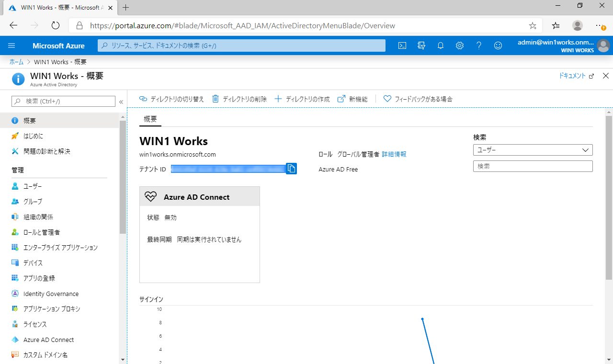Open a new browser tab
This screenshot has height=364, width=613.
coord(126,8)
